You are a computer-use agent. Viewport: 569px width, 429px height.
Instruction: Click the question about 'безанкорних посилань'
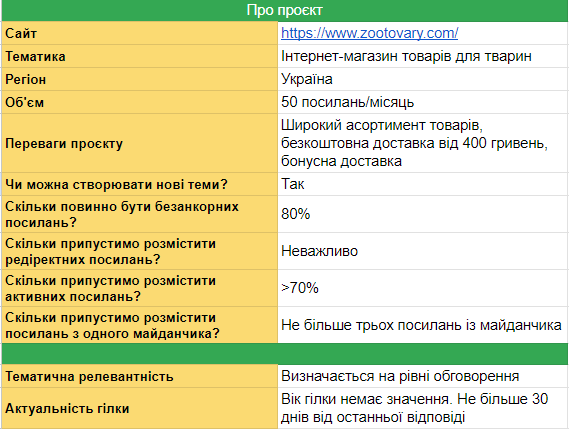coord(140,214)
